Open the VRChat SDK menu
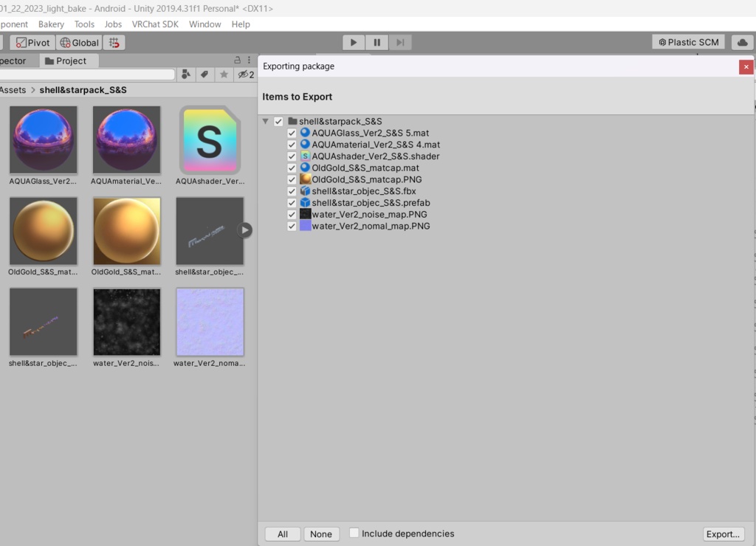This screenshot has width=756, height=546. (x=155, y=24)
